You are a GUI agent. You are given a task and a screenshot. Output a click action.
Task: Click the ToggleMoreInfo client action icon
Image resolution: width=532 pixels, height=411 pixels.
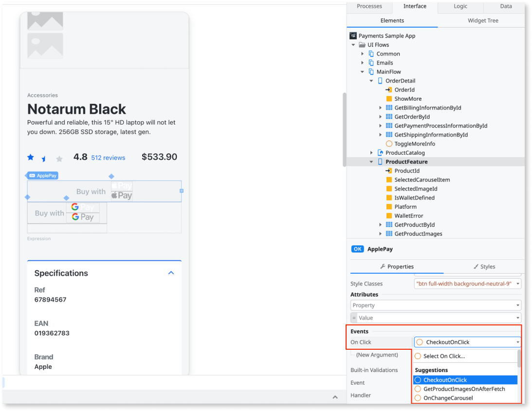tap(388, 143)
